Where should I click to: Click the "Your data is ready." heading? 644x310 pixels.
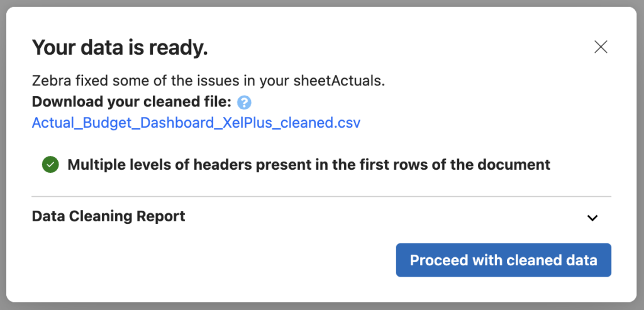point(120,48)
